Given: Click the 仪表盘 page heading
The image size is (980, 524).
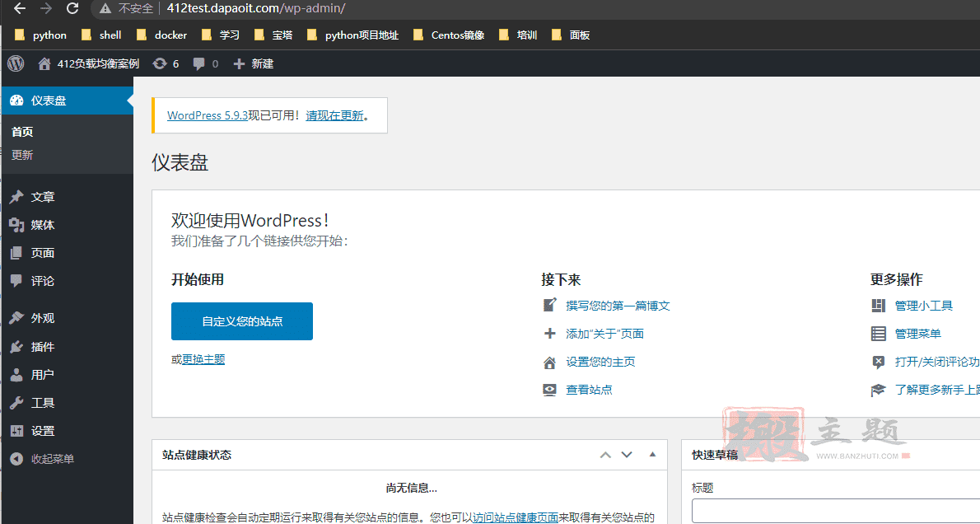Looking at the screenshot, I should pos(180,162).
